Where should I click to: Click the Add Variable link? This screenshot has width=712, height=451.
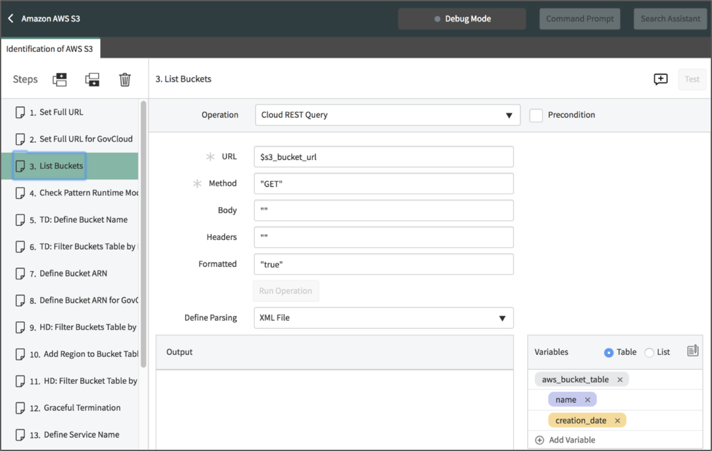pyautogui.click(x=572, y=440)
